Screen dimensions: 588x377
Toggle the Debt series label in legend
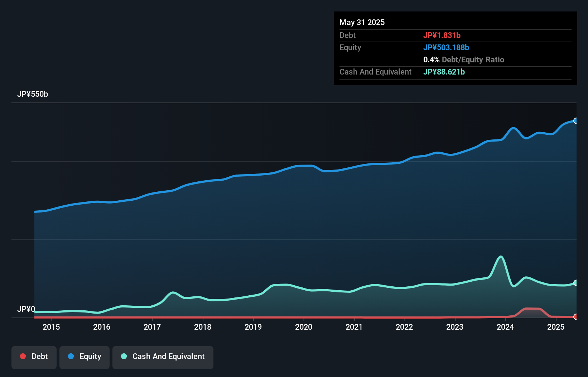pyautogui.click(x=39, y=356)
